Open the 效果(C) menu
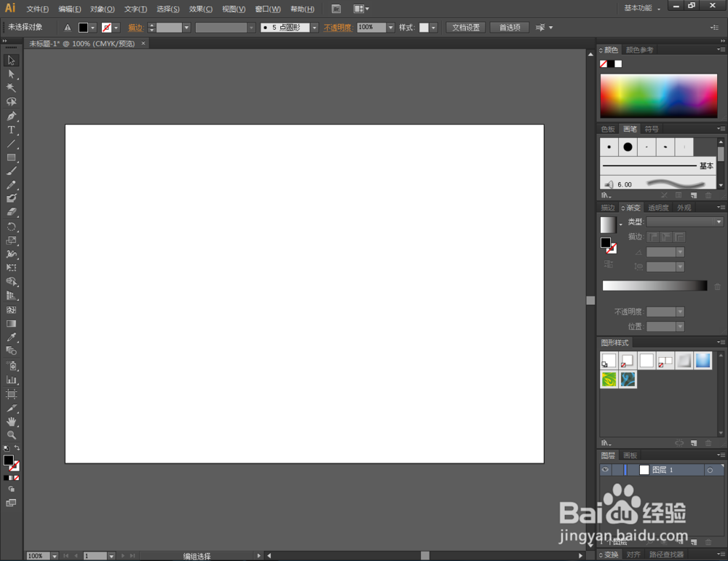 [201, 9]
